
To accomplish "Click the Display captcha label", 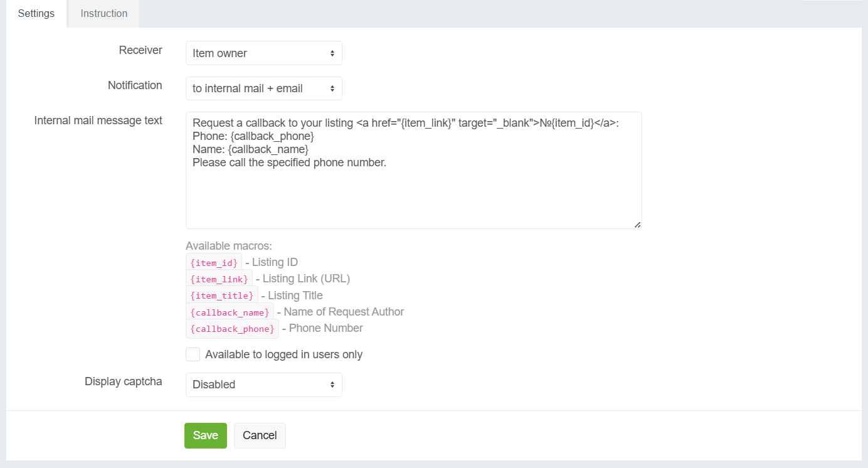I will [x=124, y=381].
